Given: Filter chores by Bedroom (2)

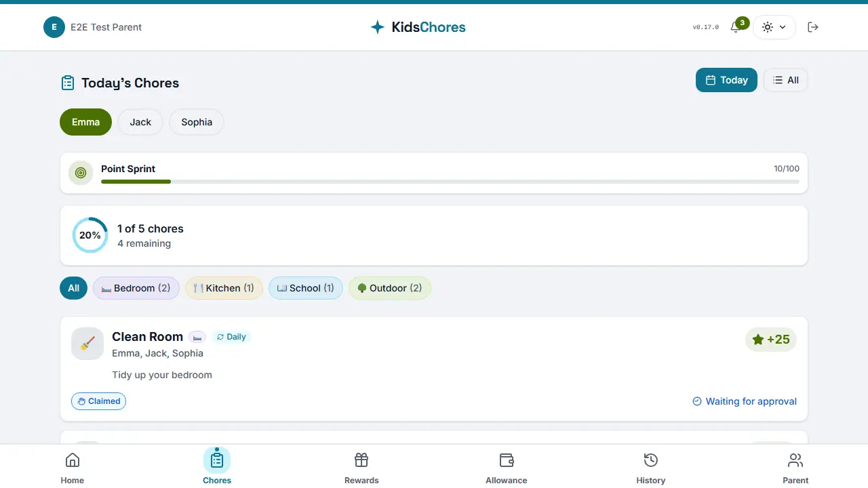Looking at the screenshot, I should [x=136, y=288].
